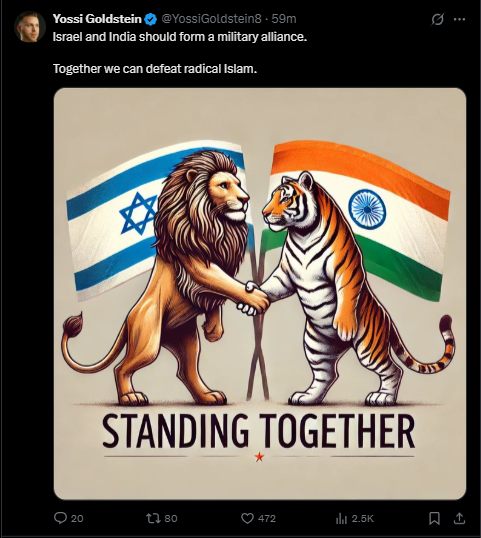Share the post via upload arrow icon
Viewport: 481px width, 538px height.
pos(459,518)
